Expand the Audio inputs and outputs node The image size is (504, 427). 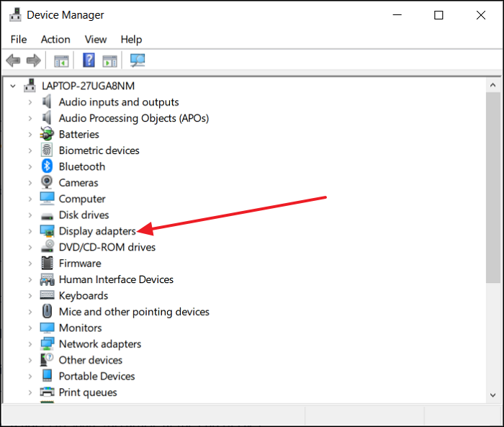[x=30, y=102]
